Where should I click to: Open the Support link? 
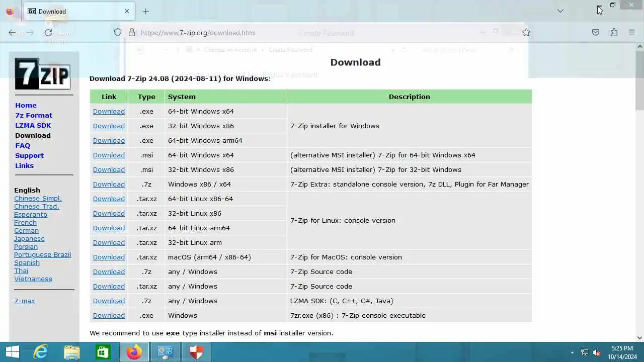pos(29,155)
